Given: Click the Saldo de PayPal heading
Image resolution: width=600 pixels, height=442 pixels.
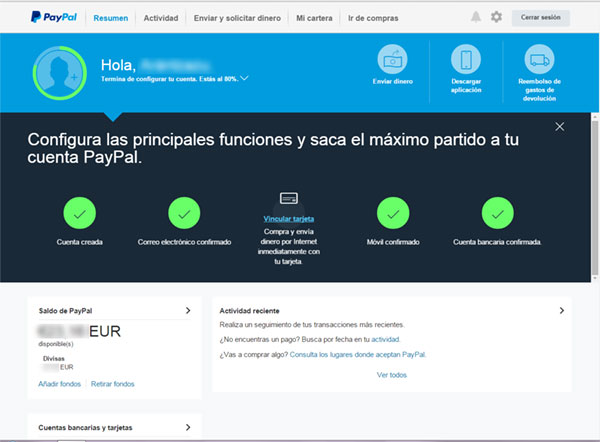Looking at the screenshot, I should (65, 311).
